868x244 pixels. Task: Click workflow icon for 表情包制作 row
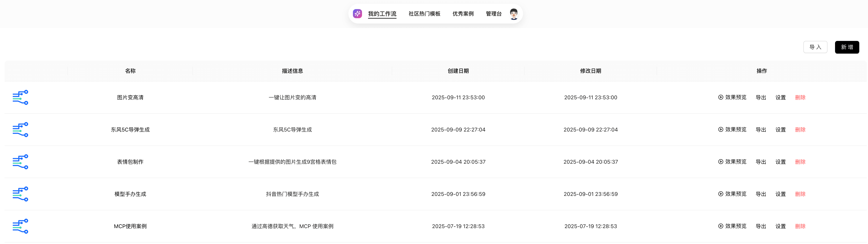(x=20, y=162)
